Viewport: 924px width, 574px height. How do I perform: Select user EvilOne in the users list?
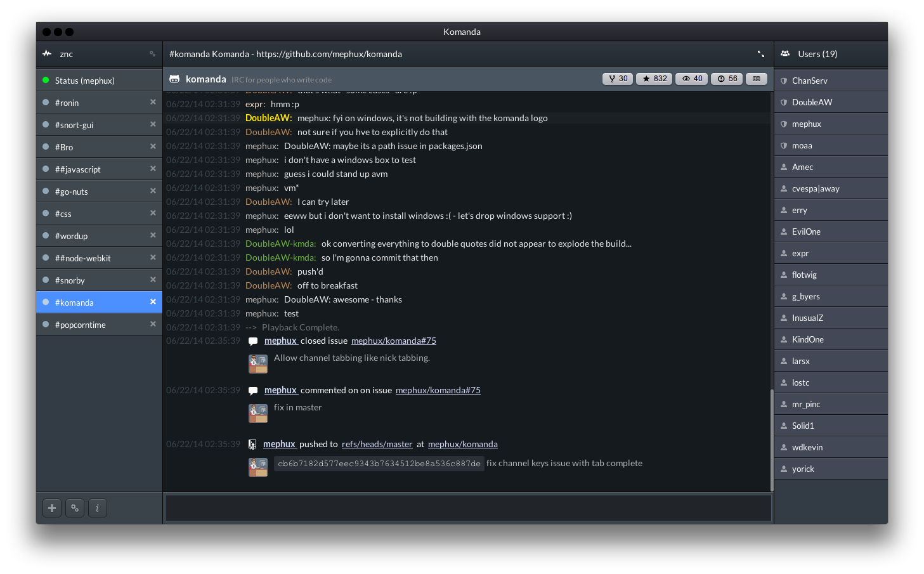pos(831,232)
